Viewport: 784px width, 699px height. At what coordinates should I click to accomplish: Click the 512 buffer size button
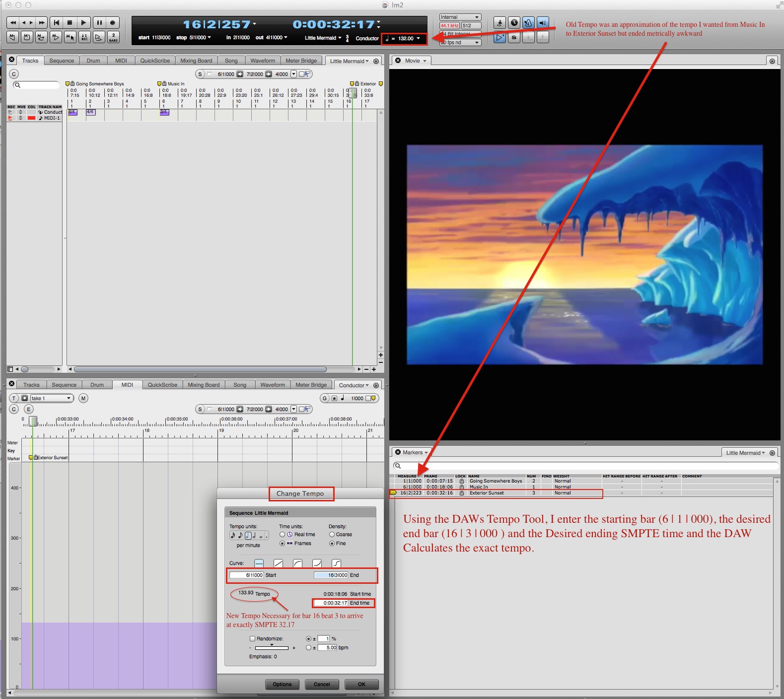(x=471, y=26)
